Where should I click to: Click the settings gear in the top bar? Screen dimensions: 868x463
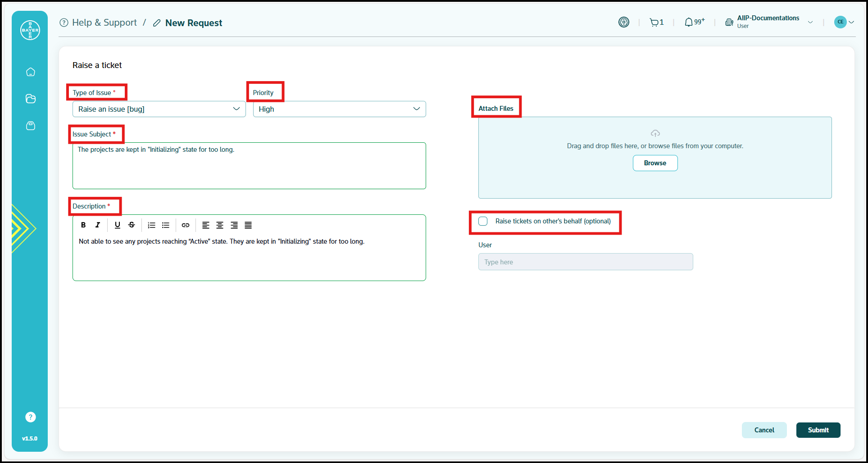[624, 22]
